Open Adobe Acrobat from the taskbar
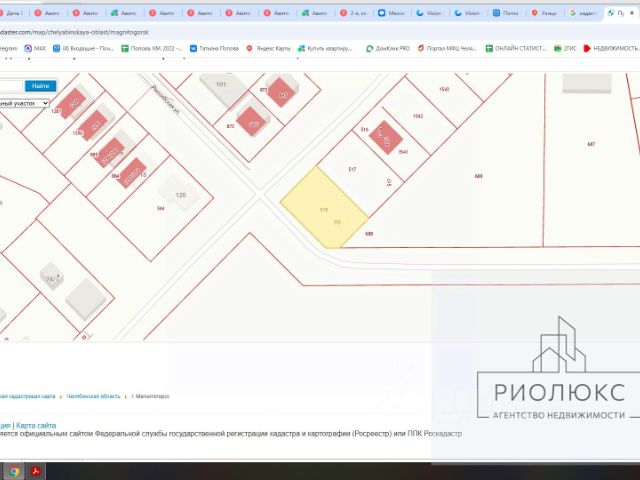The image size is (640, 480). tap(36, 472)
